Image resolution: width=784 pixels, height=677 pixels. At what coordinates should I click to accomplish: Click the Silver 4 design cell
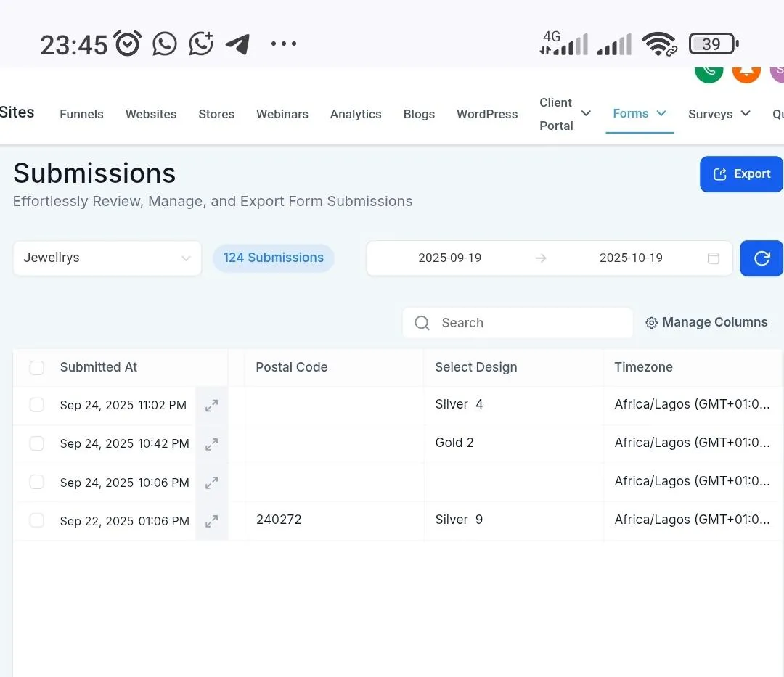[x=459, y=404]
